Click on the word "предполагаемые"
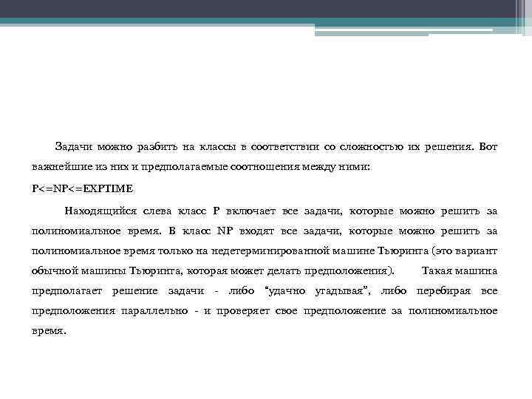532x399 pixels. click(x=184, y=167)
